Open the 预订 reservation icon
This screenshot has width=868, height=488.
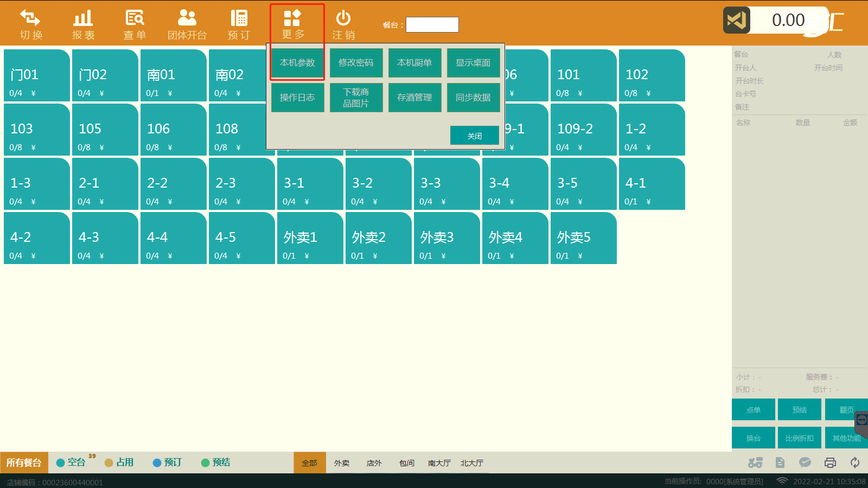click(x=239, y=18)
